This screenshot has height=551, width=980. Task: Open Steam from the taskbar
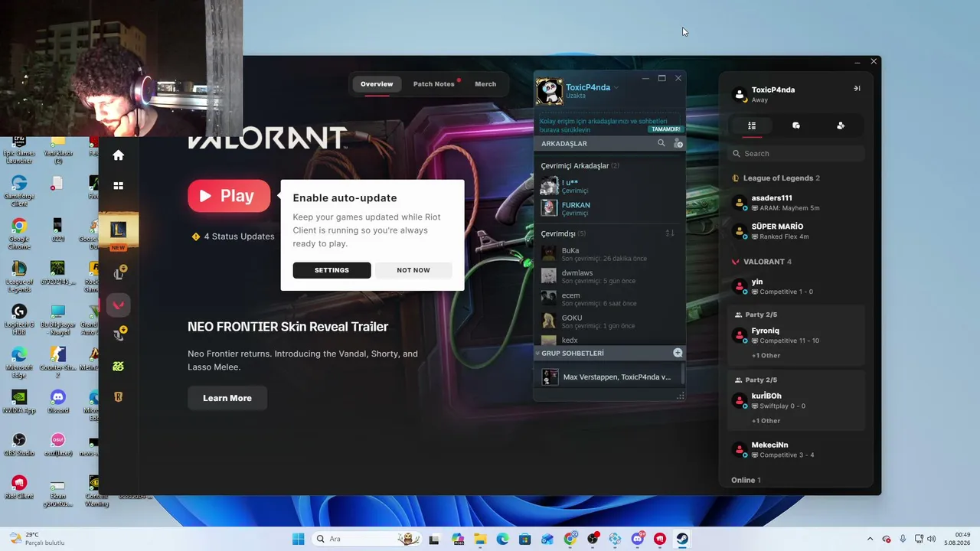click(x=682, y=539)
